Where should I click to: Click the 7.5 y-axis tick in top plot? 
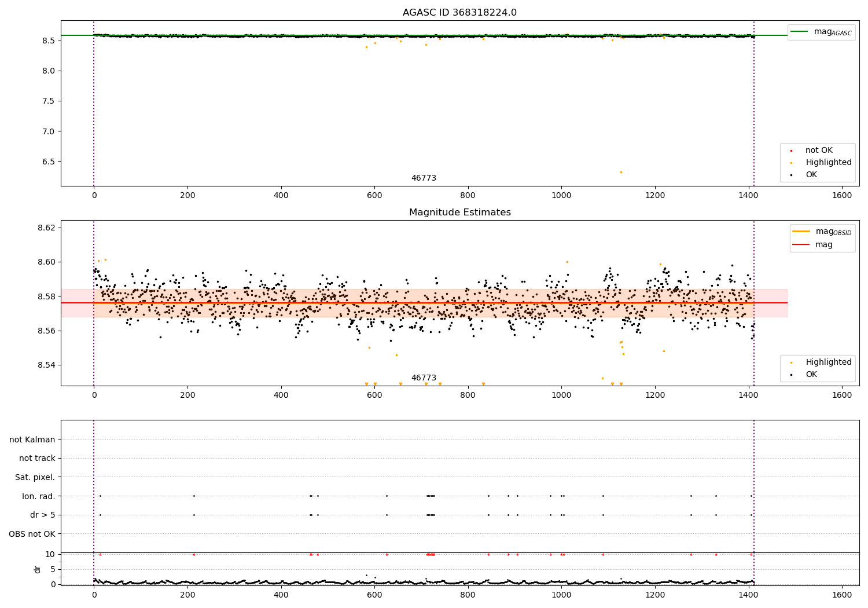[x=49, y=101]
